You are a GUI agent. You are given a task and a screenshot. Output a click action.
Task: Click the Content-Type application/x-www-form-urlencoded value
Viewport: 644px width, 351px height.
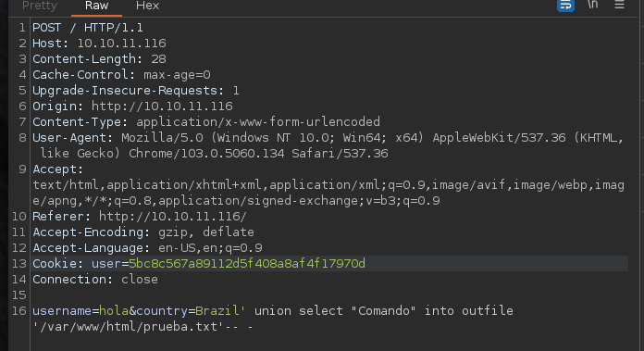tap(258, 122)
